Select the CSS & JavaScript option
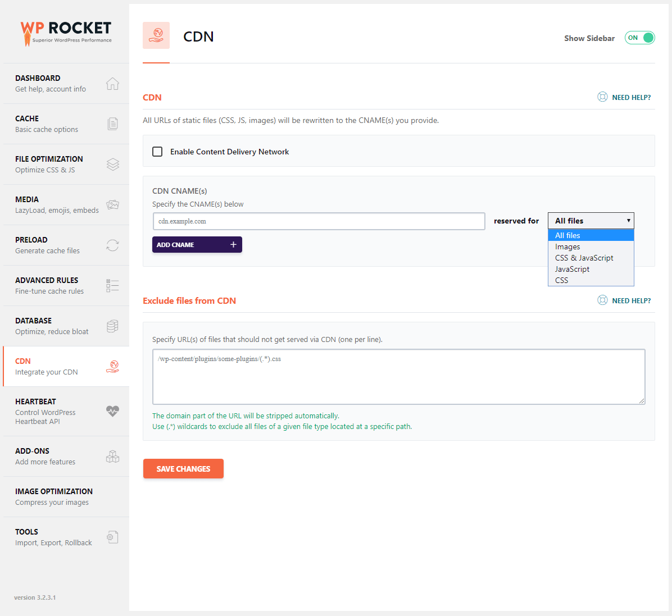672x616 pixels. pyautogui.click(x=584, y=258)
